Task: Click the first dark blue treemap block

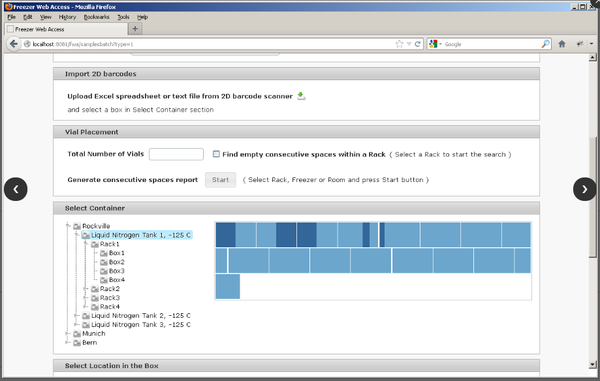Action: (x=225, y=234)
